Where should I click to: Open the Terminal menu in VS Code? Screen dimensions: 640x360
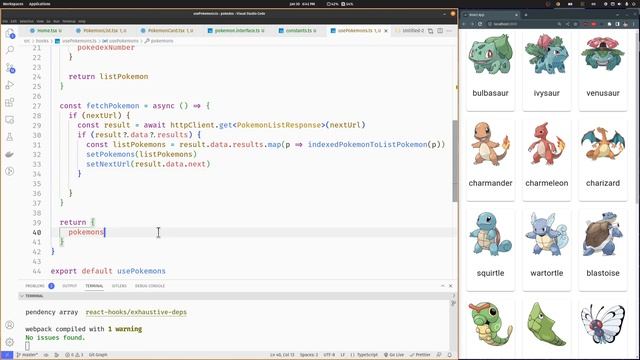[x=69, y=21]
